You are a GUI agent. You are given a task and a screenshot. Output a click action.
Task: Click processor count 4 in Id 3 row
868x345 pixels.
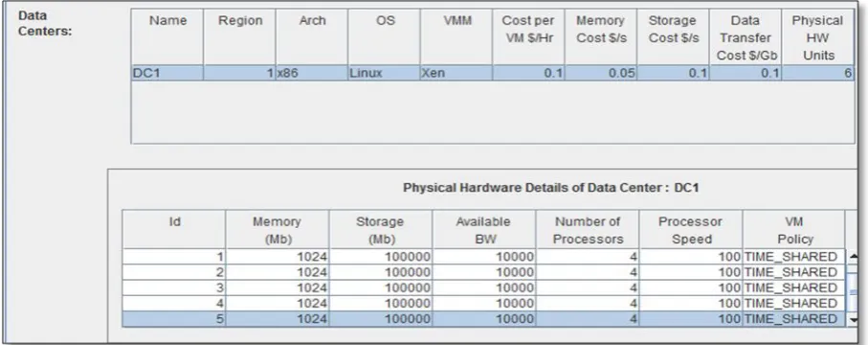tap(588, 287)
